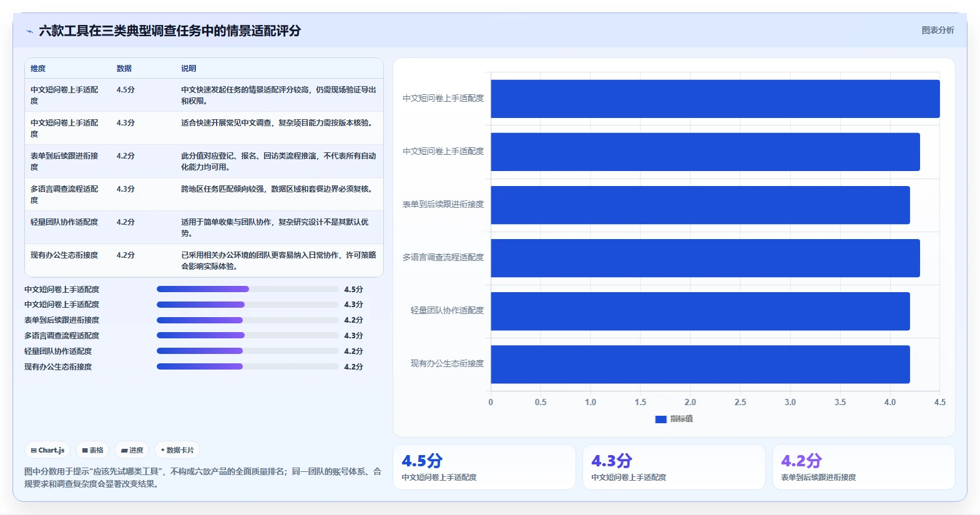Select the 进度 tag chip
Screen dimensions: 980x515
pos(132,450)
